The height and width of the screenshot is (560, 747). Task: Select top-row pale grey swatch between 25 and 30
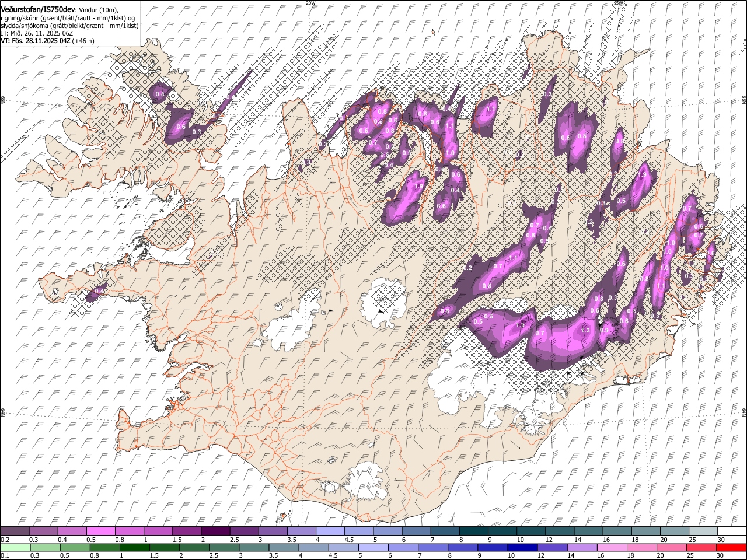[703, 531]
